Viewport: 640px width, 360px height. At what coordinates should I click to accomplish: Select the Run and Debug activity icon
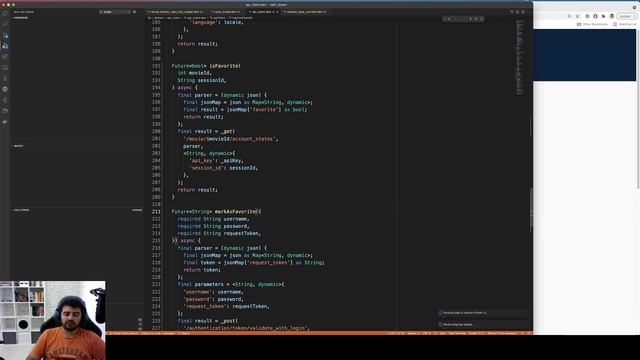coord(5,46)
